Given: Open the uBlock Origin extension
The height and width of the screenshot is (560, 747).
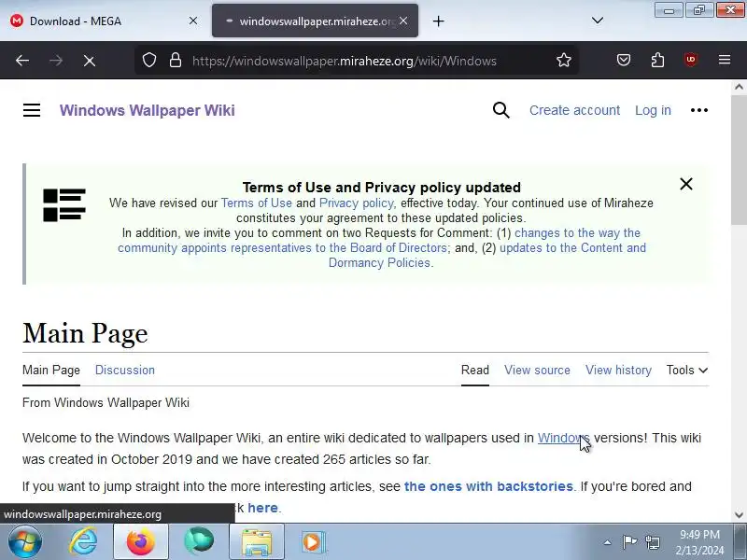Looking at the screenshot, I should (691, 60).
